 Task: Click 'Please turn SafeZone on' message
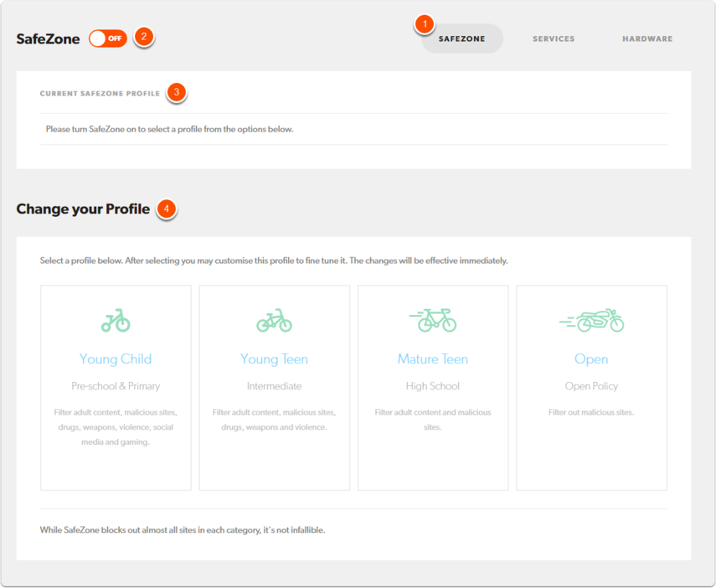click(x=169, y=129)
